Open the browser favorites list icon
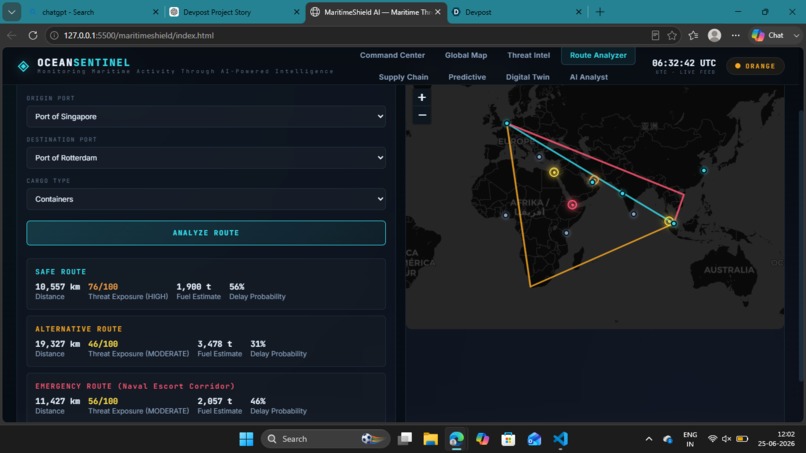 693,35
